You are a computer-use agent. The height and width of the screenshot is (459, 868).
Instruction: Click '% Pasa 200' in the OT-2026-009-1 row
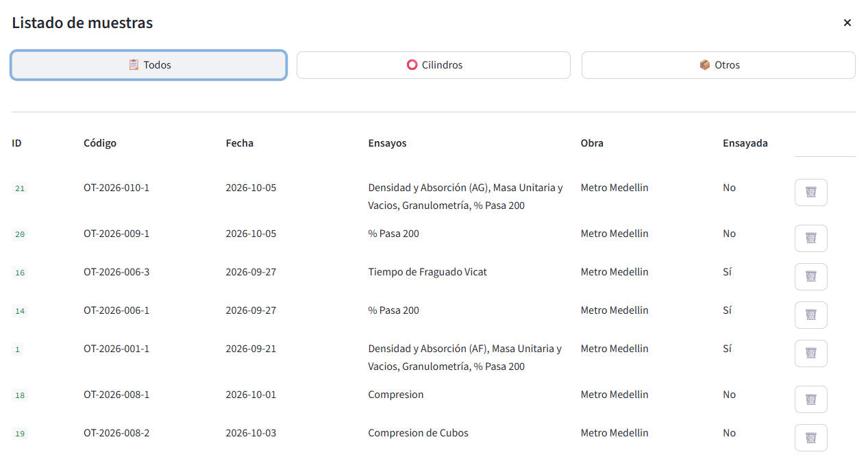click(x=394, y=234)
